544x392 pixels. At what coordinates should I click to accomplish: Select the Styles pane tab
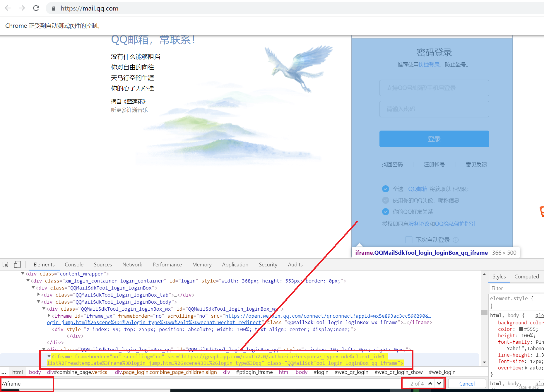pos(499,277)
